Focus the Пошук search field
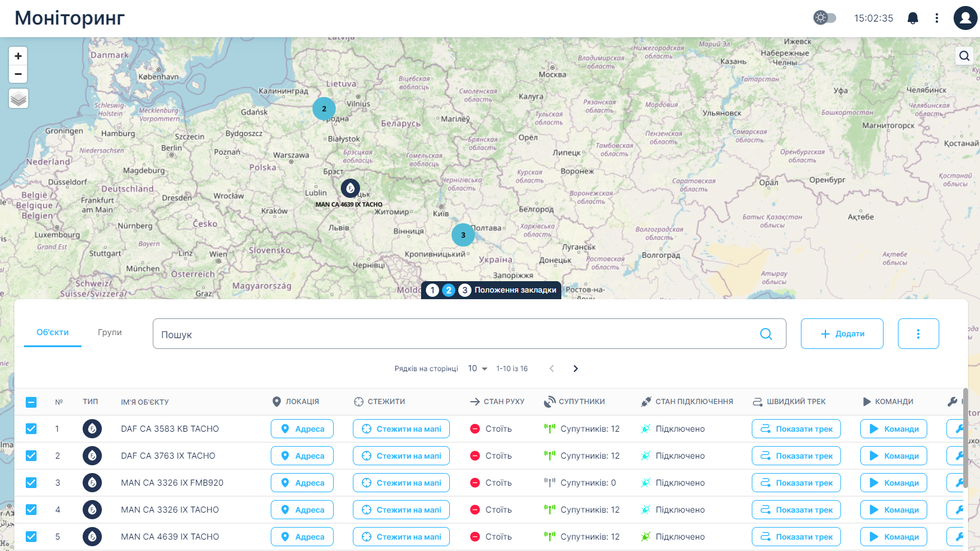 pos(469,334)
